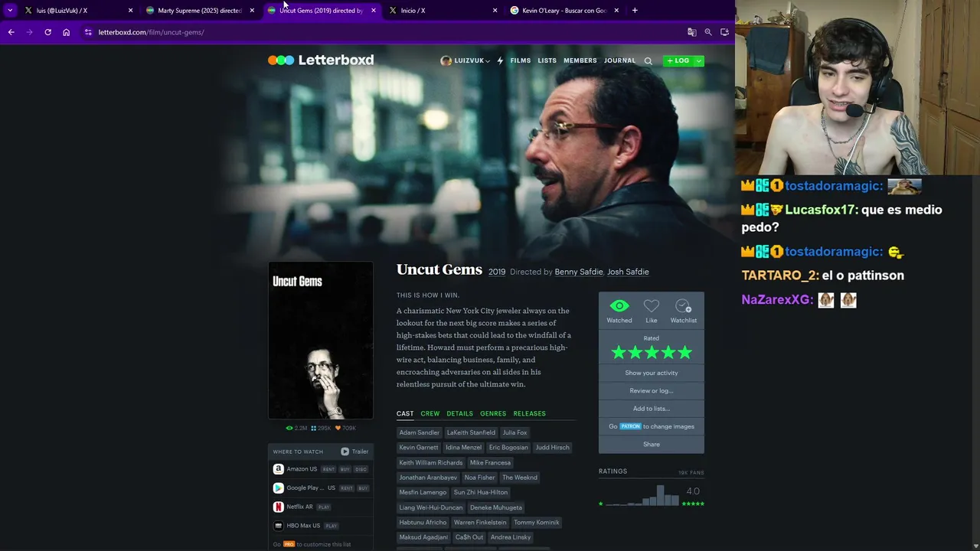Screen dimensions: 980x551
Task: Open the JOURNAL menu
Action: pyautogui.click(x=619, y=60)
